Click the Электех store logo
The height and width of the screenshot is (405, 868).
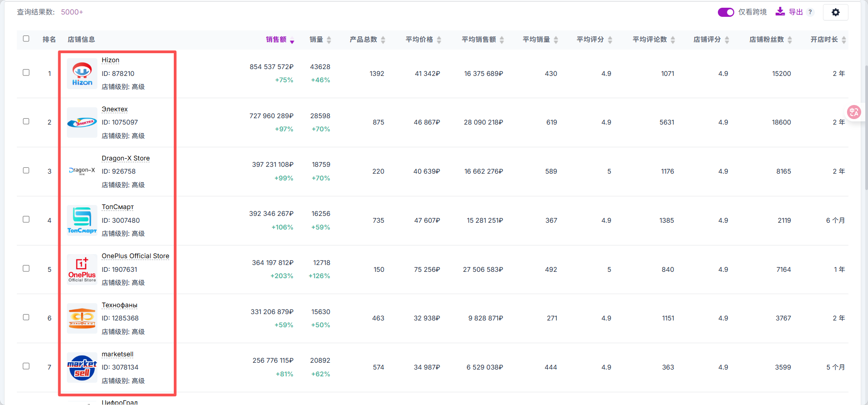click(82, 122)
